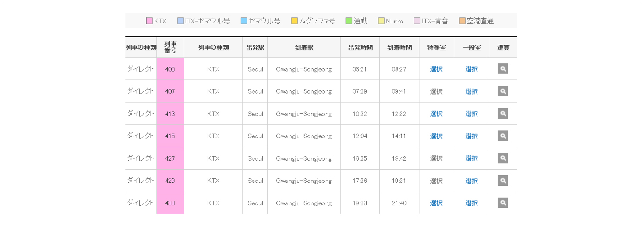Viewport: 644px width, 226px height.
Task: Click arrival time 21:40
Action: click(399, 203)
